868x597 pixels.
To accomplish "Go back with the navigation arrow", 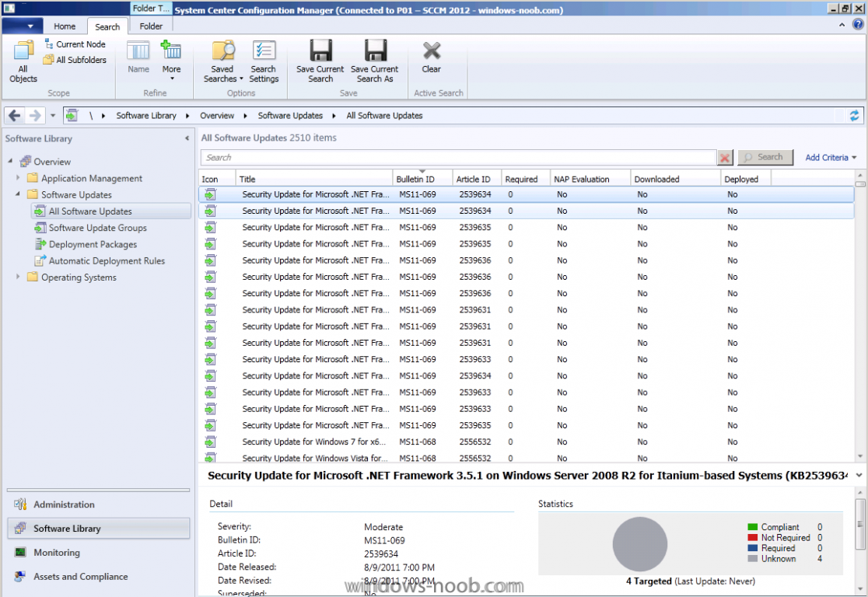I will point(15,115).
